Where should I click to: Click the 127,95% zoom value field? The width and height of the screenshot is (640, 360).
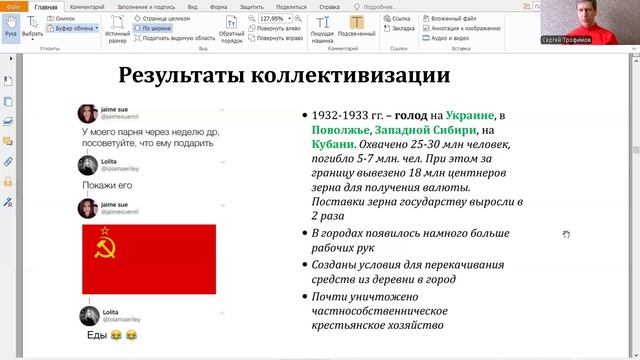[x=272, y=18]
